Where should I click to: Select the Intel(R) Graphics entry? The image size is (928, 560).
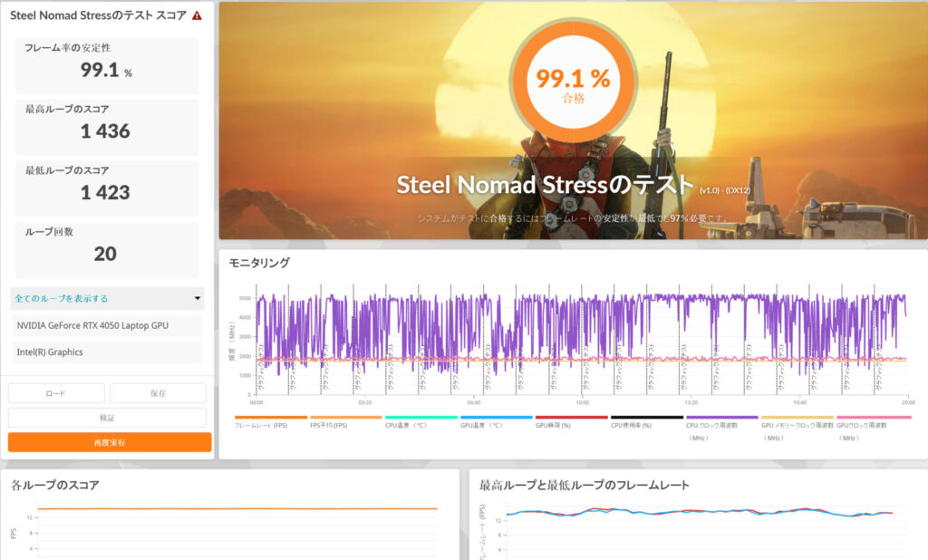(107, 352)
